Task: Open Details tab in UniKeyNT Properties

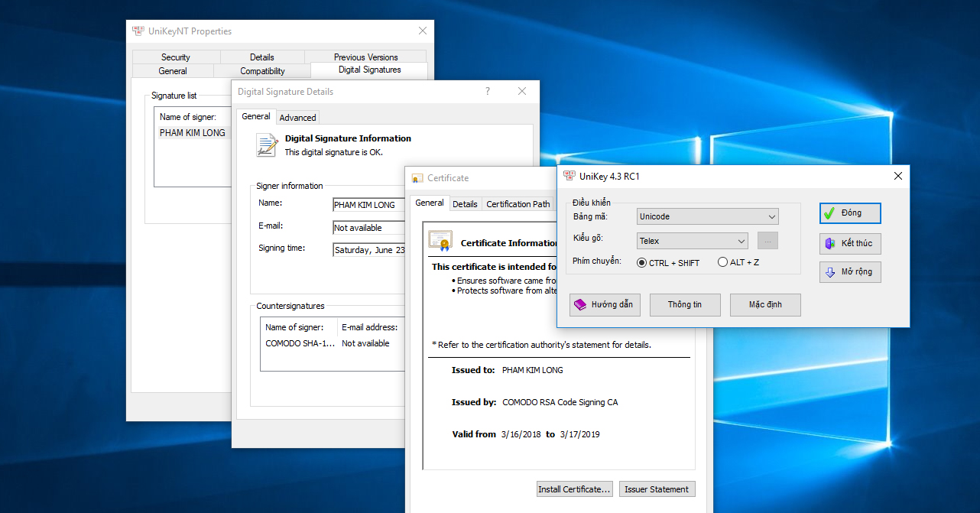Action: pyautogui.click(x=262, y=57)
